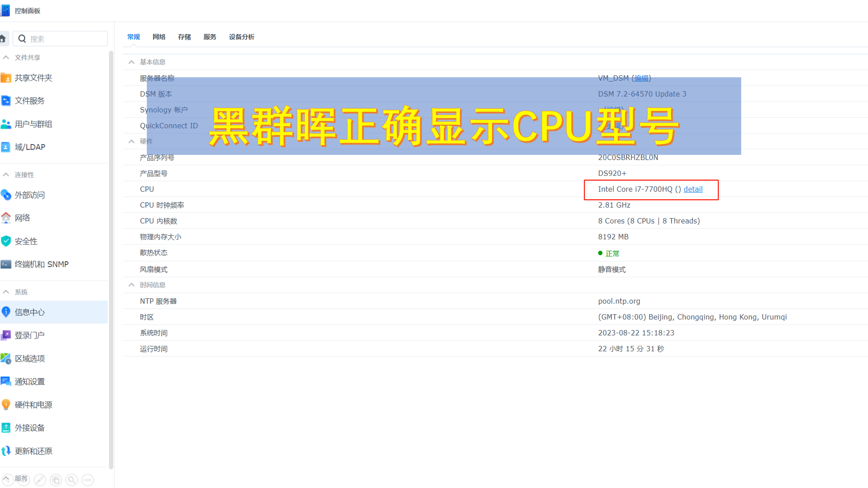Click the 物理内存大小 label
The height and width of the screenshot is (488, 868).
point(160,237)
